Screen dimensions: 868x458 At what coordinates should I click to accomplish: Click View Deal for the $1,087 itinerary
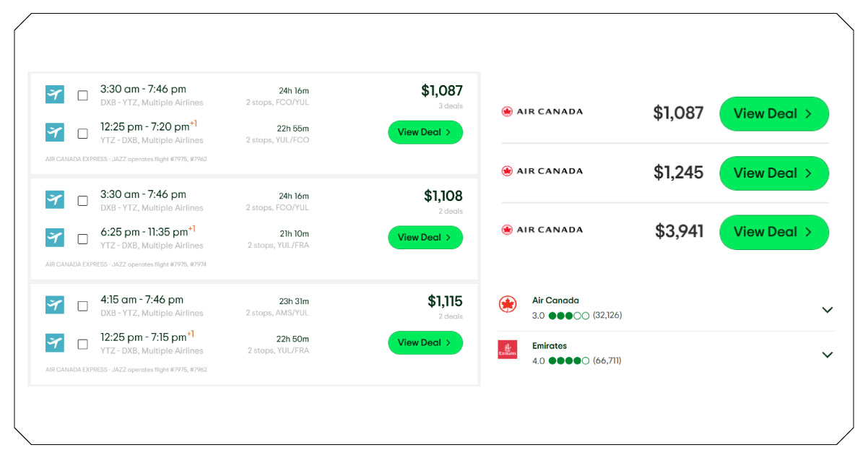pyautogui.click(x=425, y=132)
